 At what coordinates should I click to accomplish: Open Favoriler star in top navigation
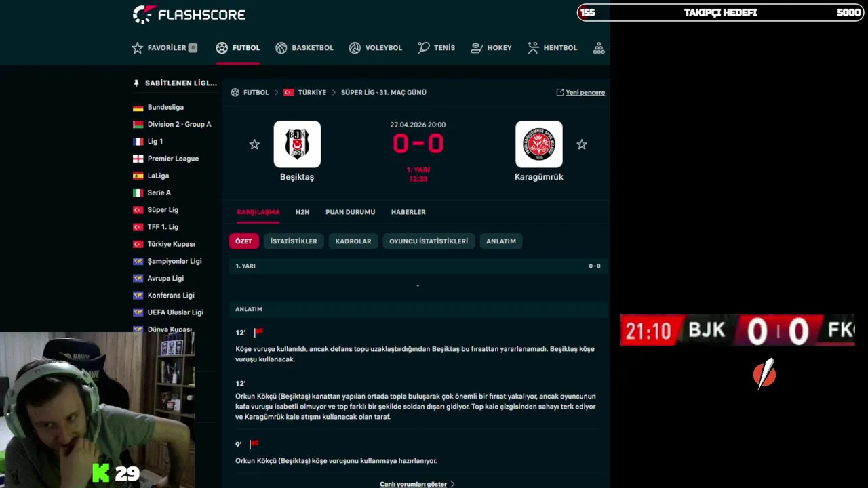tap(138, 47)
